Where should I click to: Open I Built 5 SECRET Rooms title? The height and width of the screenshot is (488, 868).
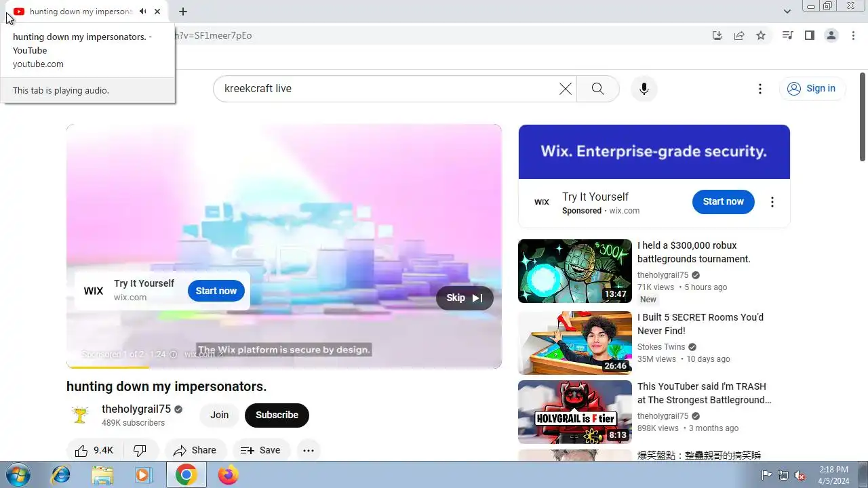(701, 324)
